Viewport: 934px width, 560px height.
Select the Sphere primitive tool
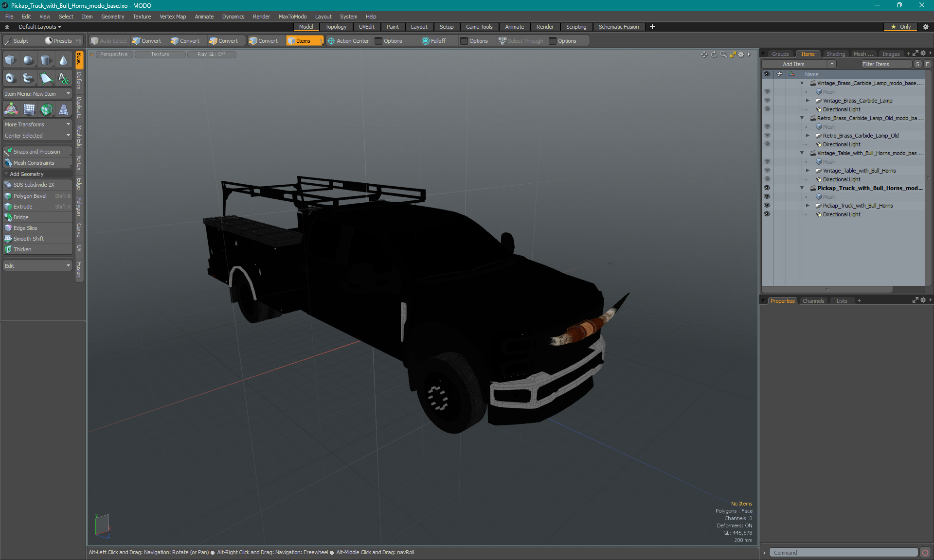[28, 60]
